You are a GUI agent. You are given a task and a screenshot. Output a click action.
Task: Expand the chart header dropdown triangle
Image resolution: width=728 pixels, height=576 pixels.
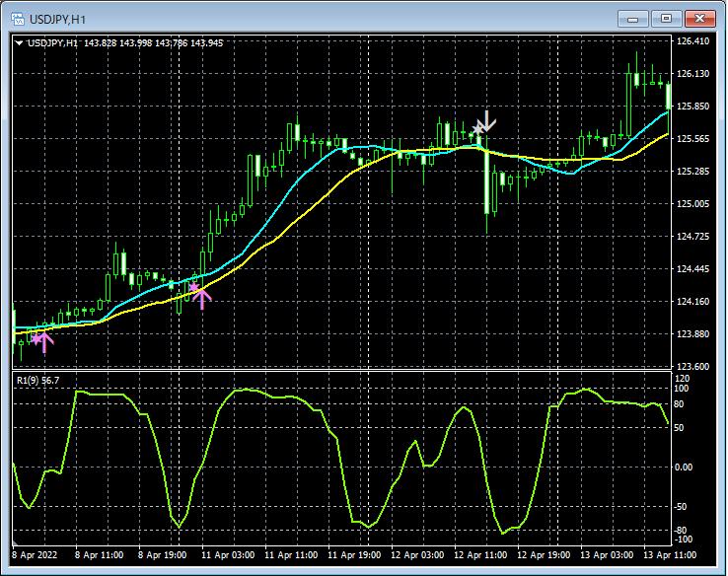pyautogui.click(x=19, y=43)
